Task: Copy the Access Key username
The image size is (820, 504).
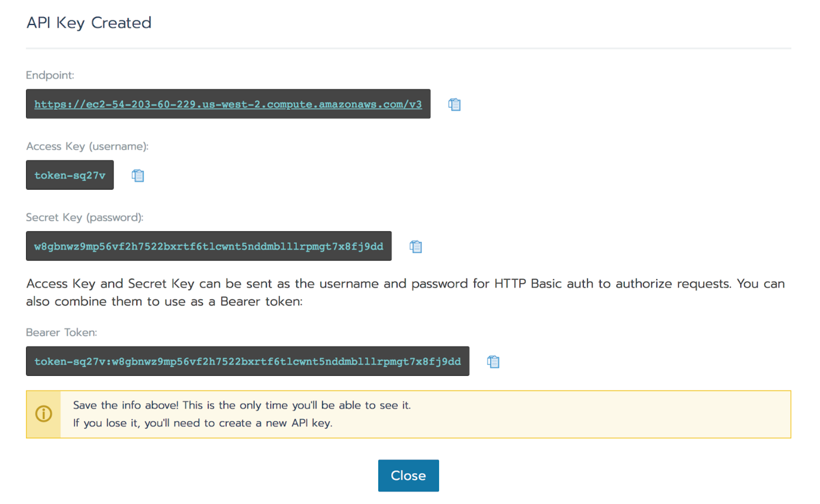Action: [138, 175]
